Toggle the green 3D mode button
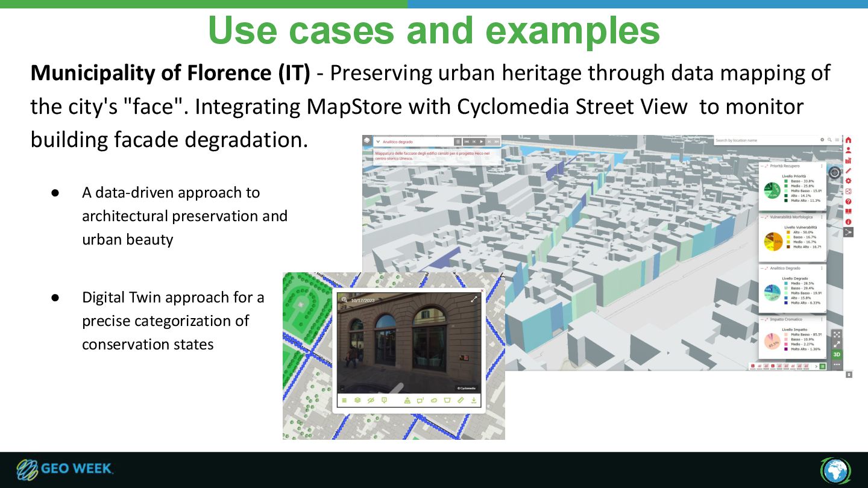 pos(837,354)
